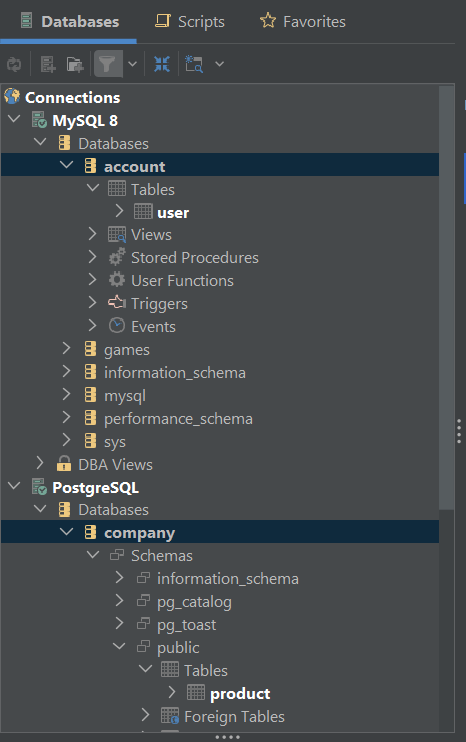Select the Events tree item
The width and height of the screenshot is (466, 742).
click(153, 327)
